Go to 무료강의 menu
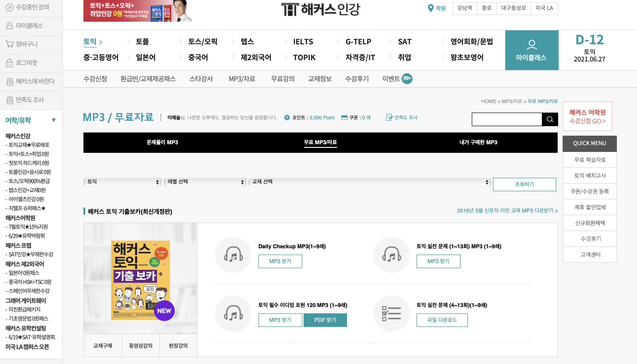The image size is (637, 364). coord(283,79)
